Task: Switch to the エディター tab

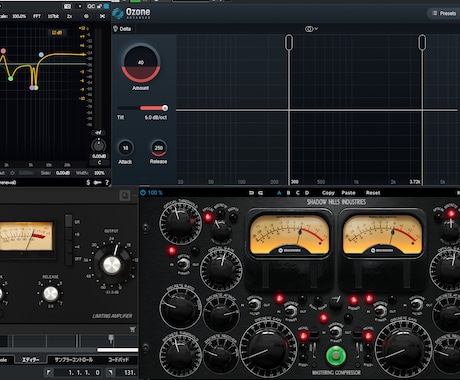Action: [x=31, y=360]
